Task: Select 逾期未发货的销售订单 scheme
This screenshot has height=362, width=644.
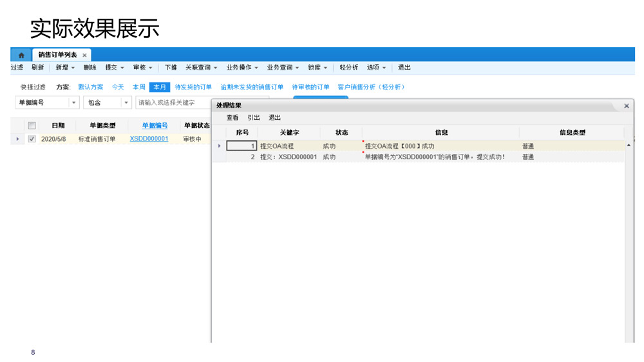Action: coord(252,87)
